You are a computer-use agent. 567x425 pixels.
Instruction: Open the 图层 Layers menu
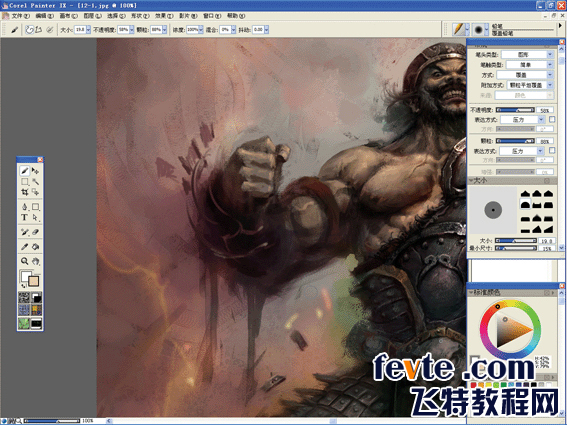(x=93, y=16)
